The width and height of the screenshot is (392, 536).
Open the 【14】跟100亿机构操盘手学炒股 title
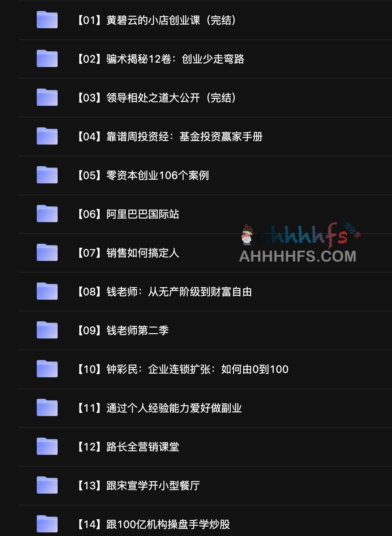tap(154, 524)
